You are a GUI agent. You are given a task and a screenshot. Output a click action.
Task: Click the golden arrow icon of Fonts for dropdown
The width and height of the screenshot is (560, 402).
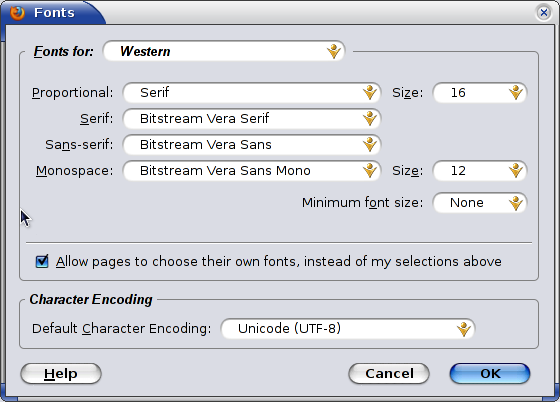click(334, 51)
